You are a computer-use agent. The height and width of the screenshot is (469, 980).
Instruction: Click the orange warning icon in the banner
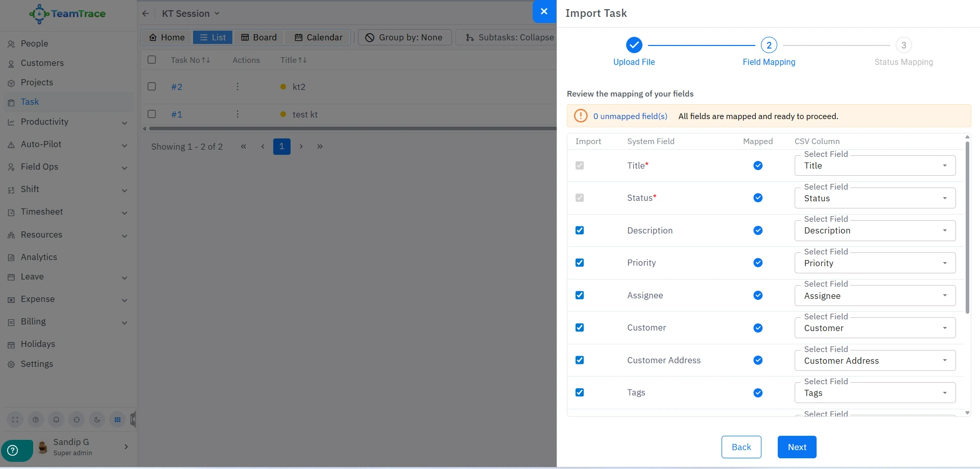[x=581, y=116]
